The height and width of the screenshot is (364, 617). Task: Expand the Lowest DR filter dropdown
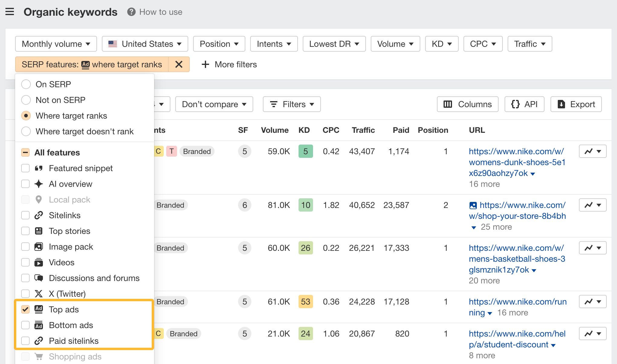(334, 44)
